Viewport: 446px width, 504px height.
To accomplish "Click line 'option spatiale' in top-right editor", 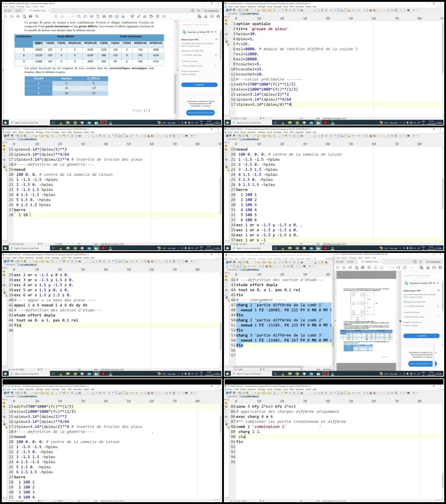I will (253, 24).
